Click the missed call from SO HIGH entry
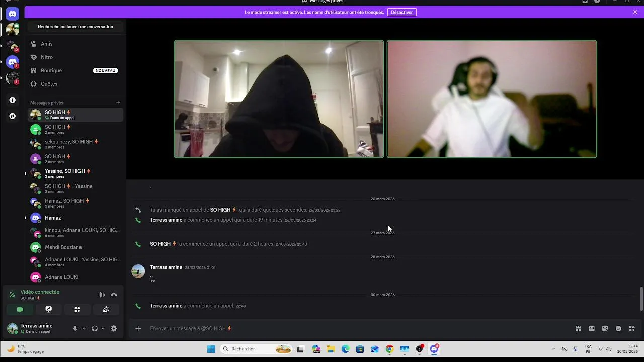This screenshot has height=362, width=644. pos(245,210)
